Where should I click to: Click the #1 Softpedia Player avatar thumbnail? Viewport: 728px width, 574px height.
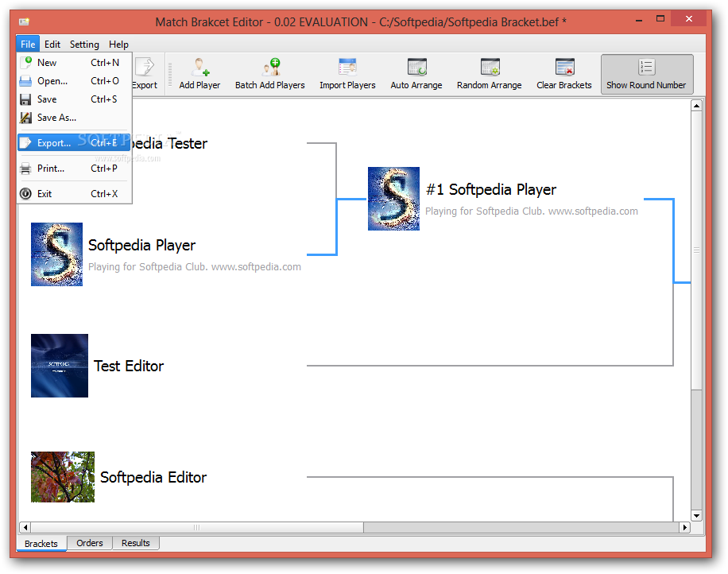[393, 199]
